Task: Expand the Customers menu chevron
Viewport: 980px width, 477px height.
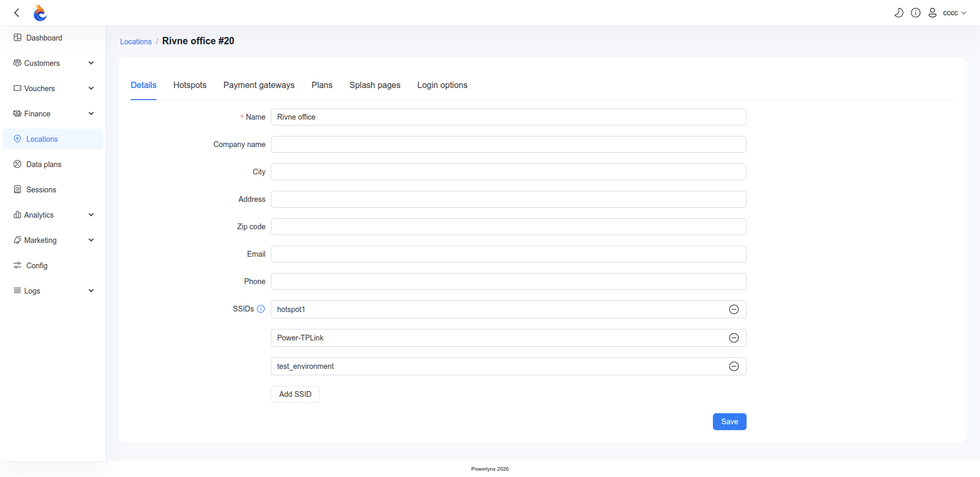Action: click(91, 63)
